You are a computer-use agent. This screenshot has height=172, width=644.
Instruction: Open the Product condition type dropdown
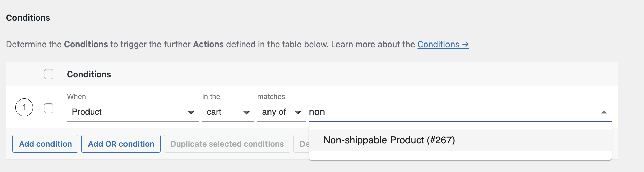pyautogui.click(x=133, y=112)
